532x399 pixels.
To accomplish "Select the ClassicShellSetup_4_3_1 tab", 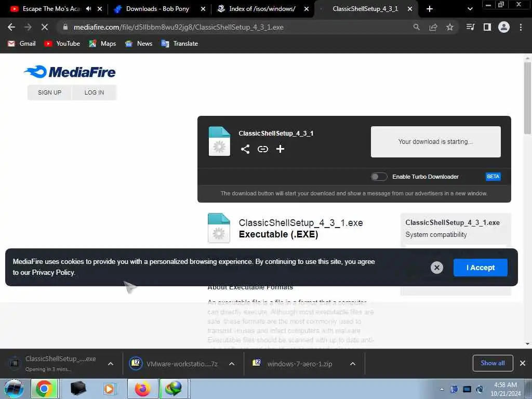I will coord(365,9).
